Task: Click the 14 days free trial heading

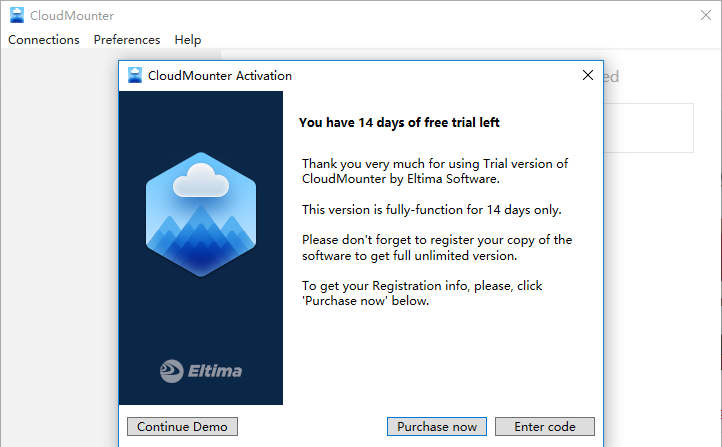Action: tap(399, 123)
